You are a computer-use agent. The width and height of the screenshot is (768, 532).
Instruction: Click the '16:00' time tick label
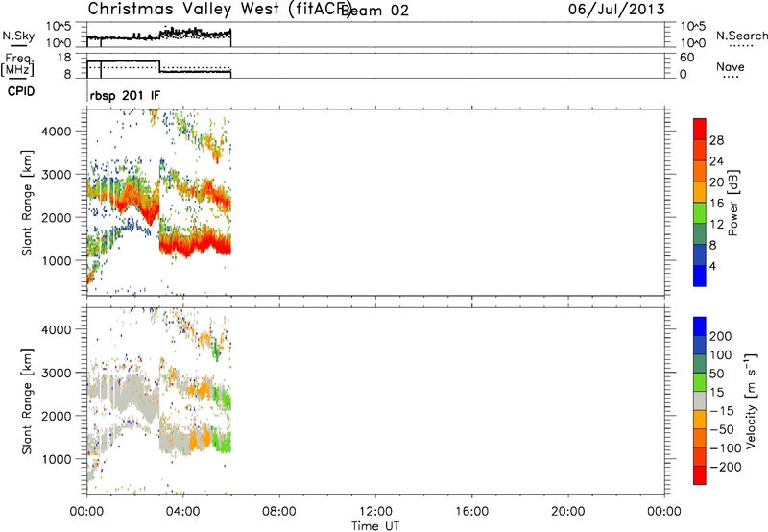pos(471,512)
